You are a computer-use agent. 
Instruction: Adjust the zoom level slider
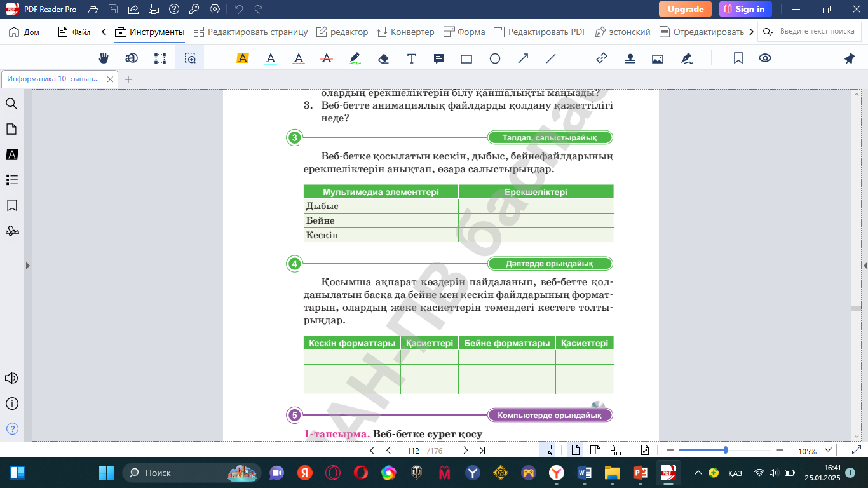(x=724, y=451)
